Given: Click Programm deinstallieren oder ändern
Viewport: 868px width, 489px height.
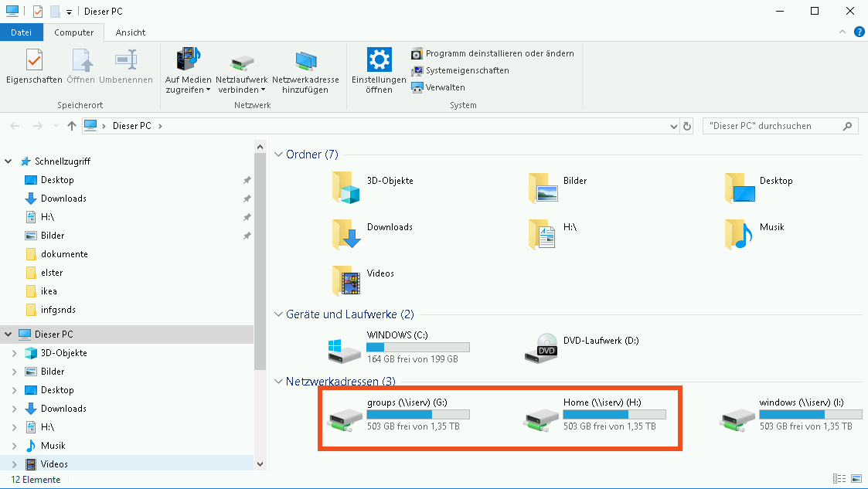Looking at the screenshot, I should tap(492, 53).
